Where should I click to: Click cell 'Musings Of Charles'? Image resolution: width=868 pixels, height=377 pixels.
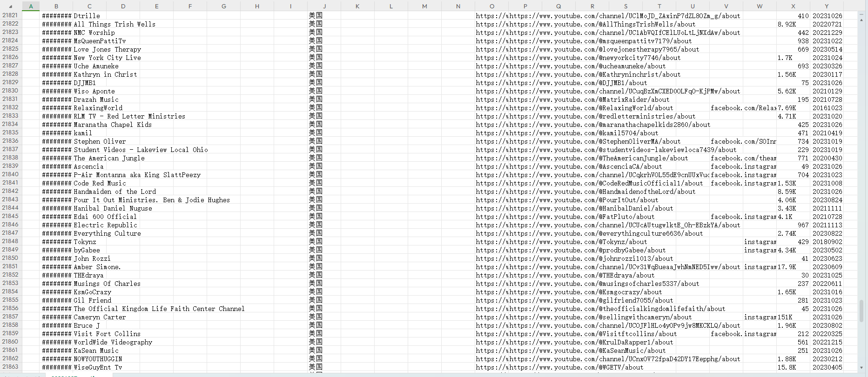pyautogui.click(x=107, y=284)
